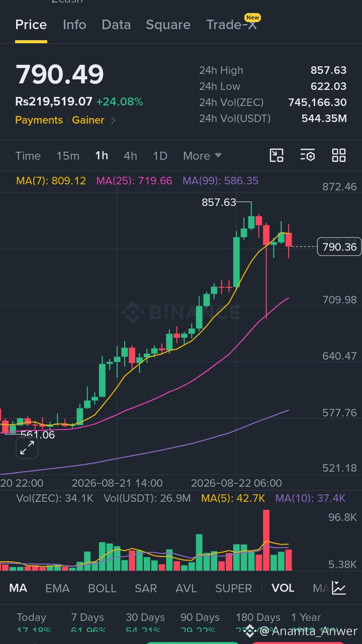Tap the fullscreen expand chart icon
This screenshot has height=644, width=362.
(27, 448)
